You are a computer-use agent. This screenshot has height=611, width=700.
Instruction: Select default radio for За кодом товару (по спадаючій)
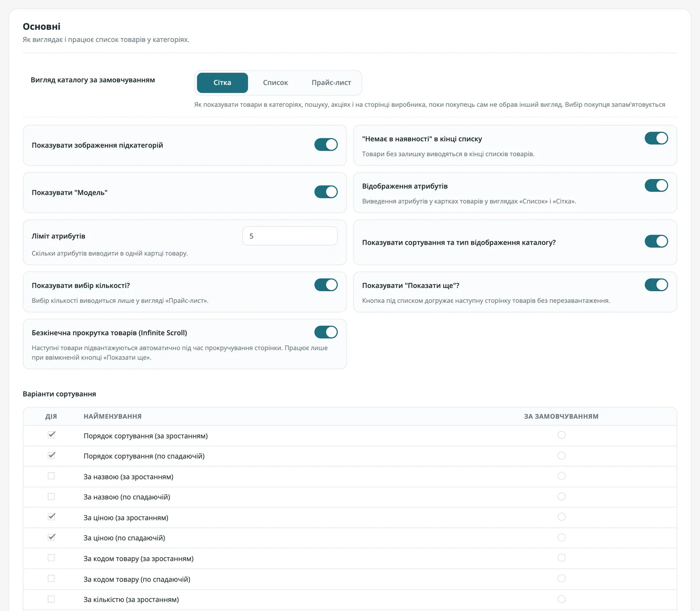click(562, 578)
